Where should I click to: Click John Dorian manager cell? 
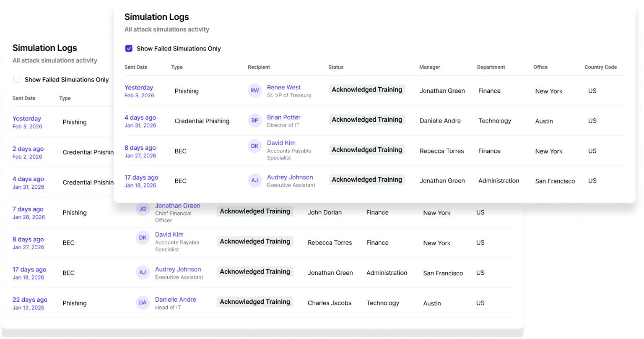[325, 212]
